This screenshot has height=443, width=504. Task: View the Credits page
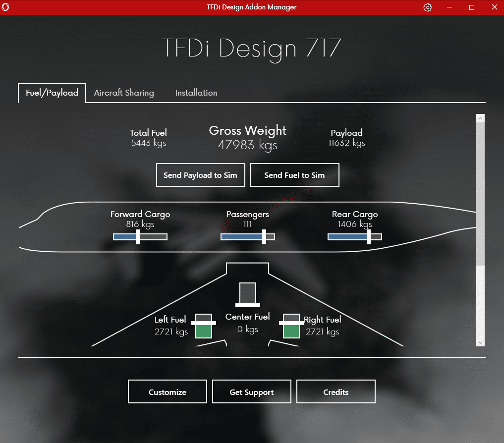pyautogui.click(x=336, y=392)
